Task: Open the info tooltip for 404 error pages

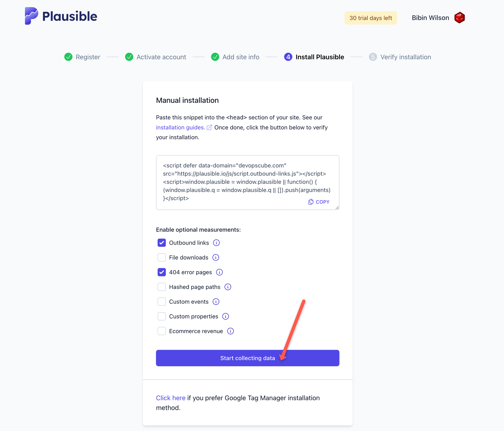Action: pyautogui.click(x=219, y=272)
